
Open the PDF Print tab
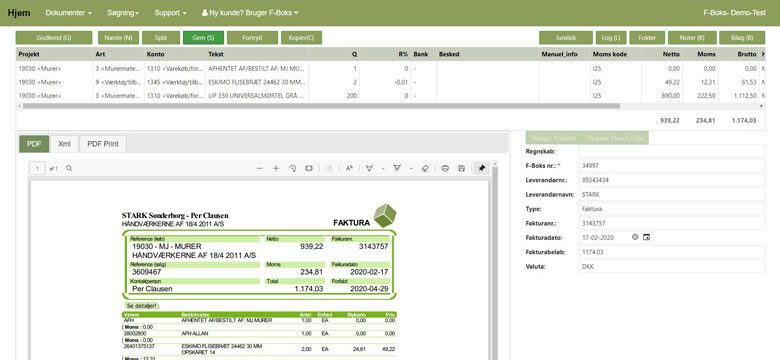pyautogui.click(x=103, y=144)
